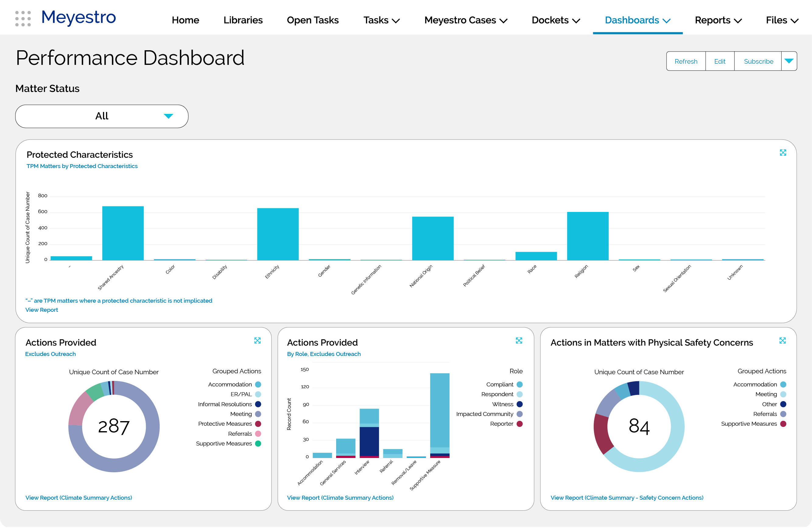812x528 pixels.
Task: Open Climate Summary Actions report in donut card
Action: click(79, 498)
